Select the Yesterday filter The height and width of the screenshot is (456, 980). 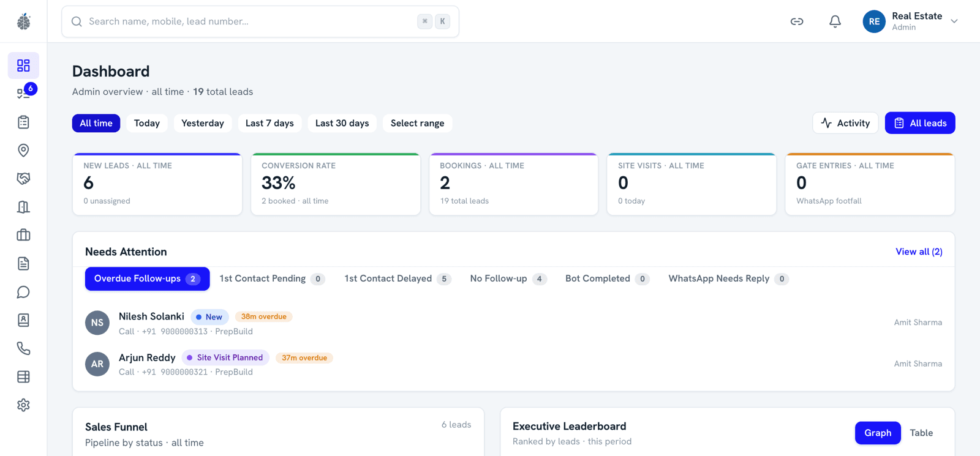(203, 123)
